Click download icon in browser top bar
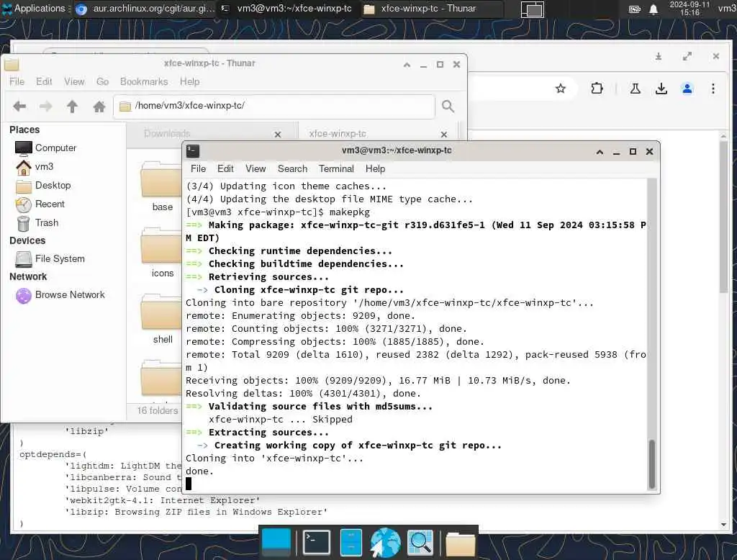Screen dimensions: 737x560 (659, 56)
